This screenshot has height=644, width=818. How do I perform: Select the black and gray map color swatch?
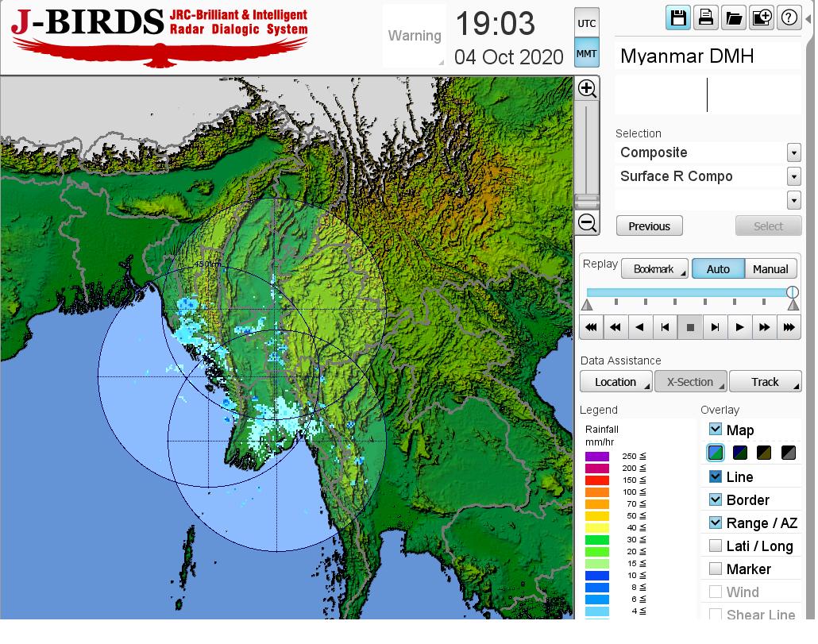point(788,453)
